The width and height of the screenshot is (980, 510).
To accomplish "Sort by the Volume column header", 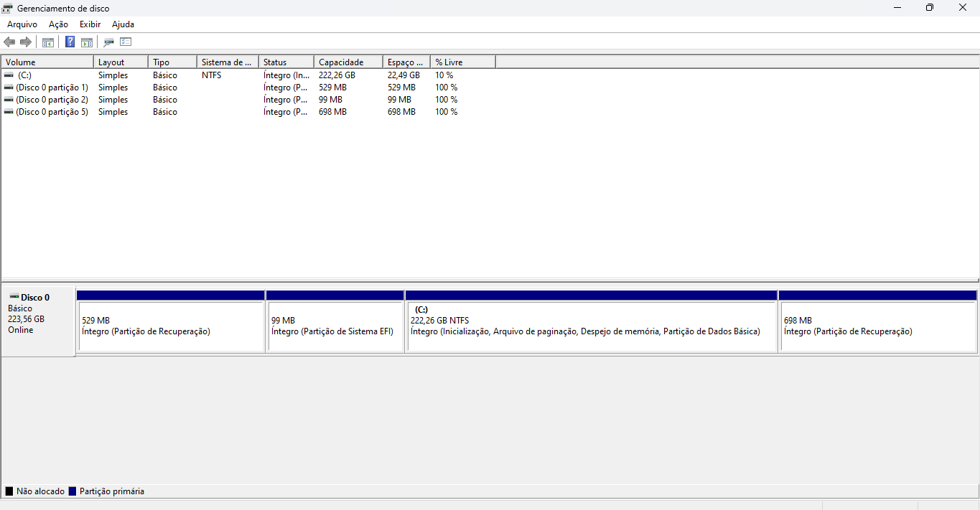I will coord(47,62).
